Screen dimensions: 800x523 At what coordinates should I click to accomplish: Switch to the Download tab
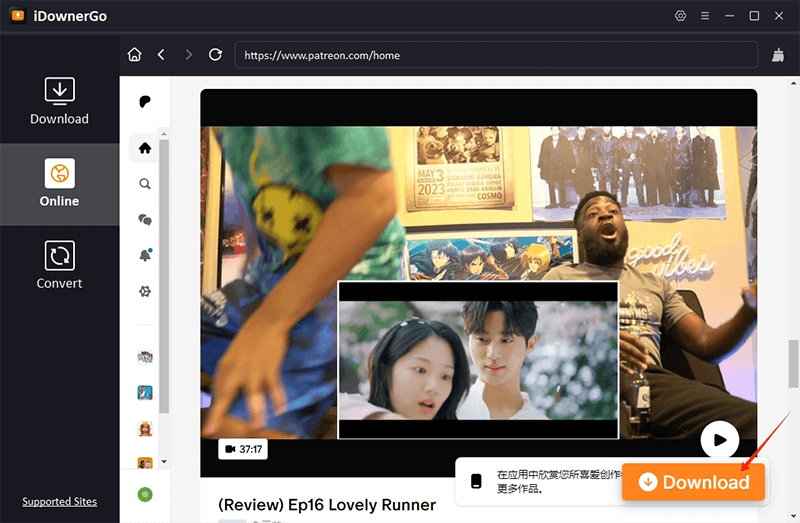(x=59, y=101)
